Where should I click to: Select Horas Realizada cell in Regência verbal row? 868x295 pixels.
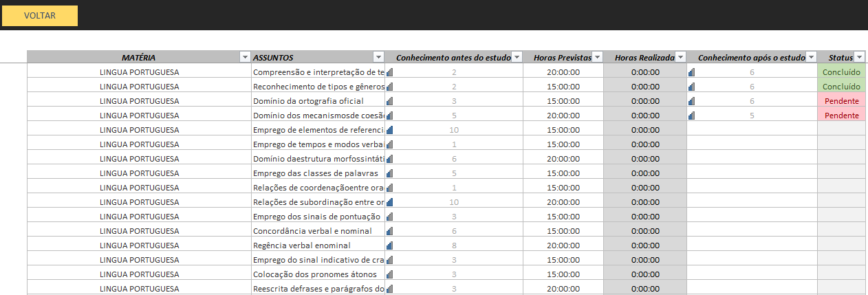[x=645, y=245]
